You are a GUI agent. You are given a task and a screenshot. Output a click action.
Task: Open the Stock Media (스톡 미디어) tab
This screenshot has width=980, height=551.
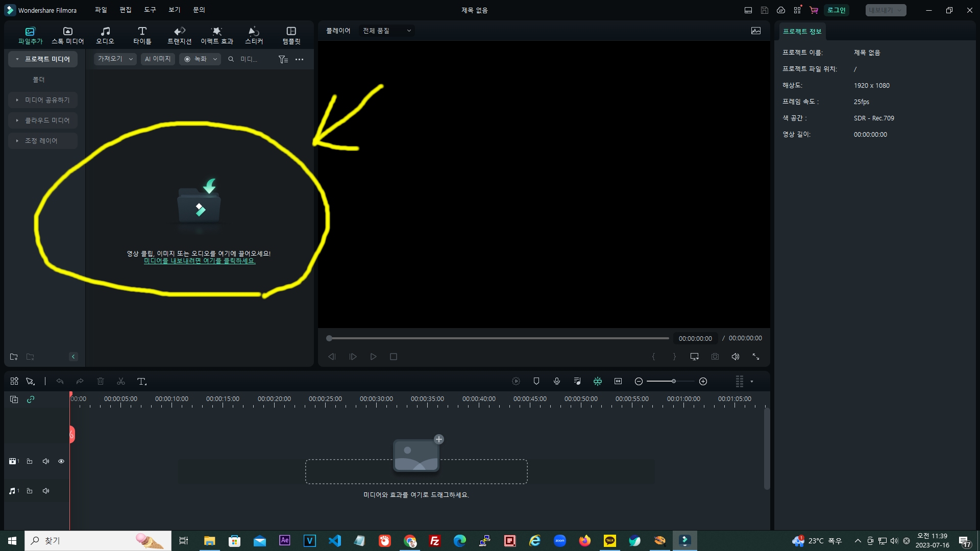pos(67,35)
